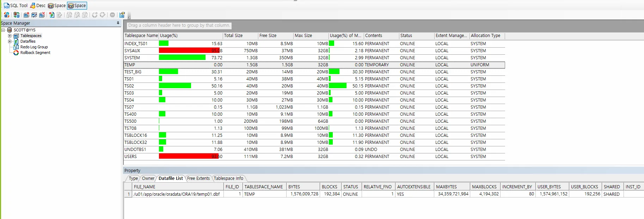
Task: Click the AUTOEXTENSIBLE column header
Action: click(x=415, y=187)
